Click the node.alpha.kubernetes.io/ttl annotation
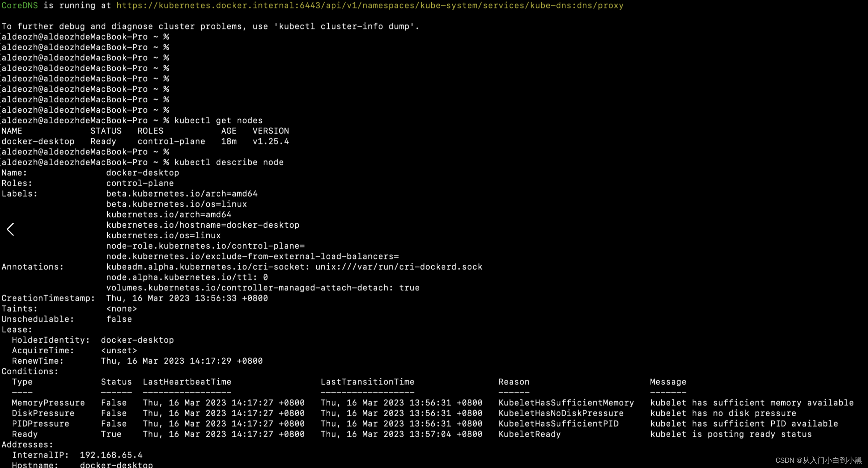This screenshot has height=468, width=868. 187,277
